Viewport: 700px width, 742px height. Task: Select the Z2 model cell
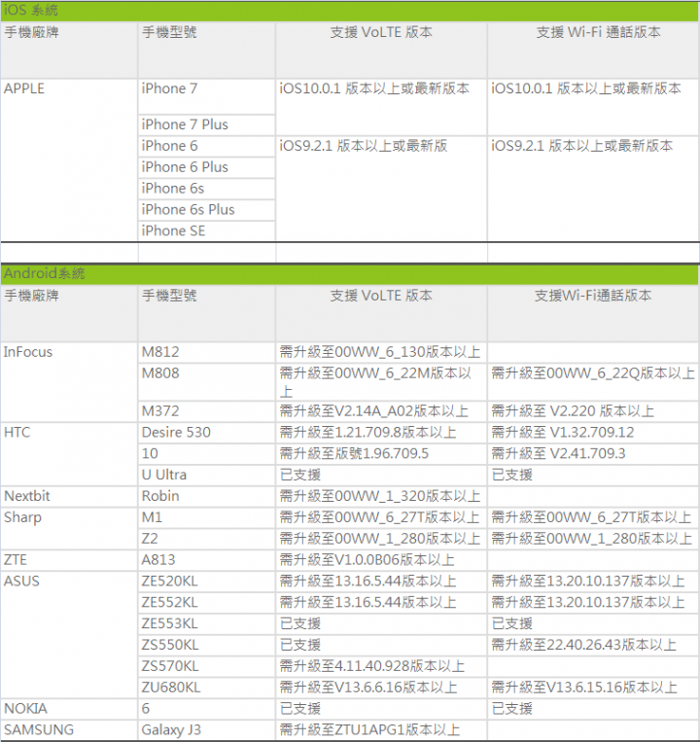[207, 539]
